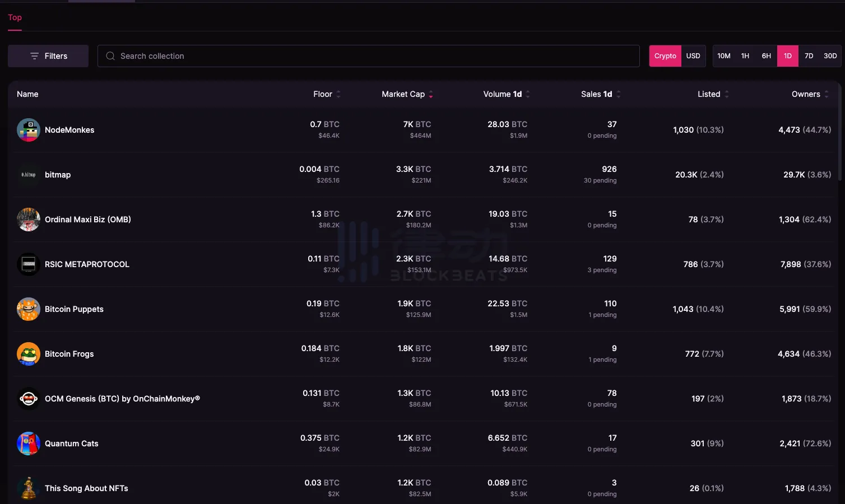This screenshot has height=504, width=845.
Task: Click the bitmap collection logo icon
Action: click(x=28, y=175)
